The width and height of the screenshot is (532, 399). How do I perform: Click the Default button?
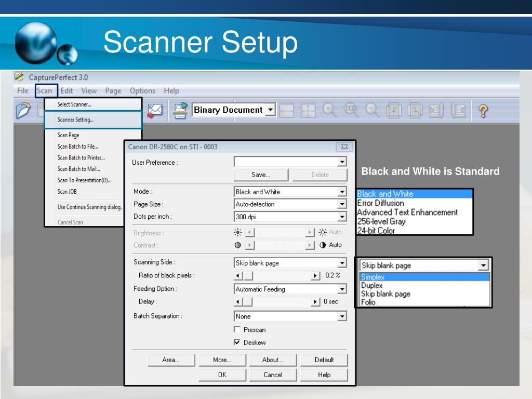(324, 360)
